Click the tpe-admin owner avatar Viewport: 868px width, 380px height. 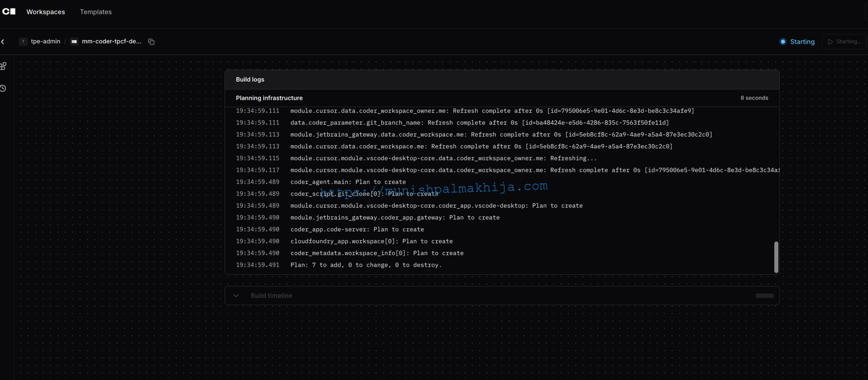[23, 41]
